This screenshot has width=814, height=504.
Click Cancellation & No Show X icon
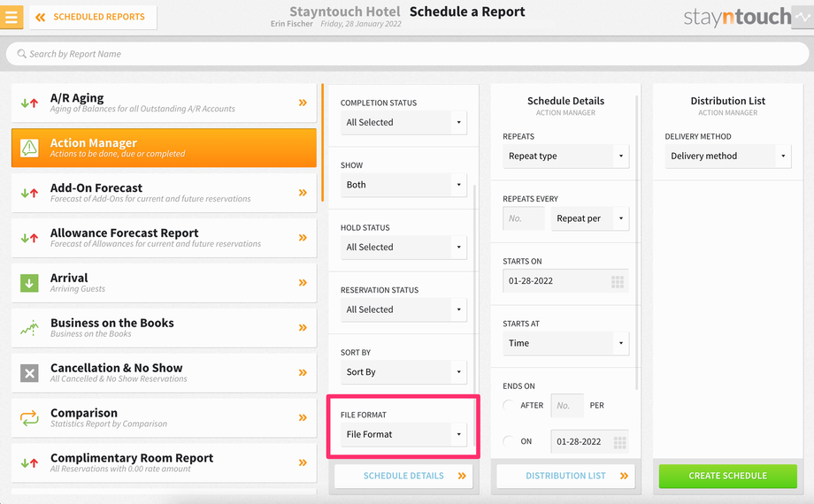pyautogui.click(x=29, y=372)
